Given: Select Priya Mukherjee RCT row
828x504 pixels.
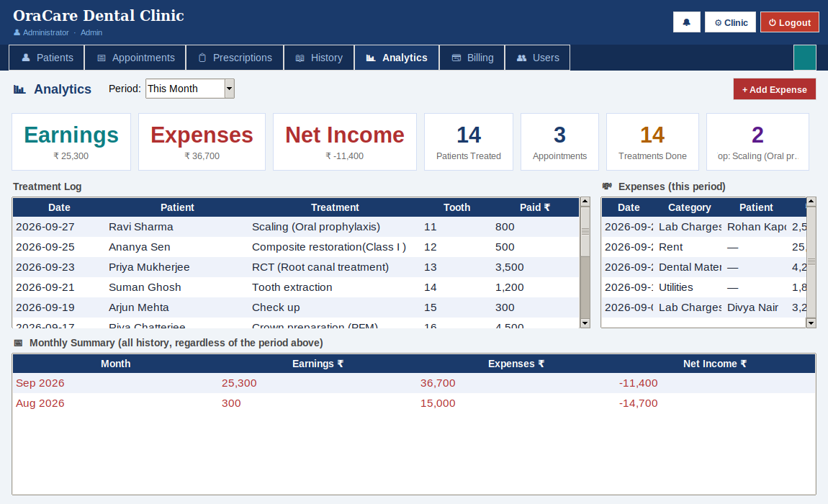Looking at the screenshot, I should (296, 267).
